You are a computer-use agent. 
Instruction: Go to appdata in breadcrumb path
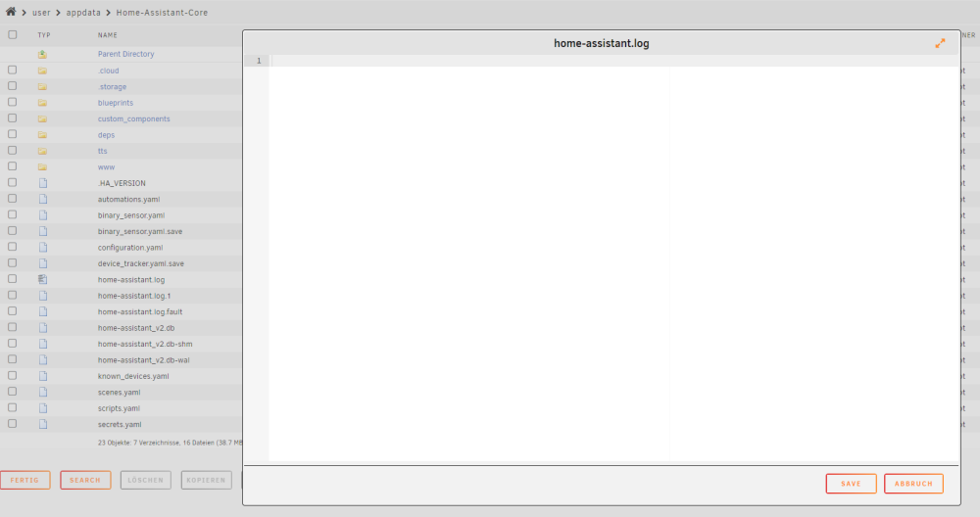(x=83, y=13)
